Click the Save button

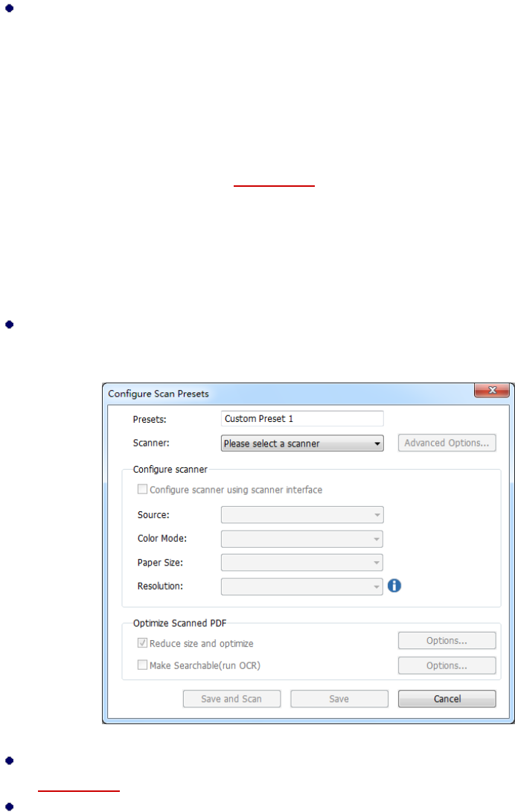(339, 699)
